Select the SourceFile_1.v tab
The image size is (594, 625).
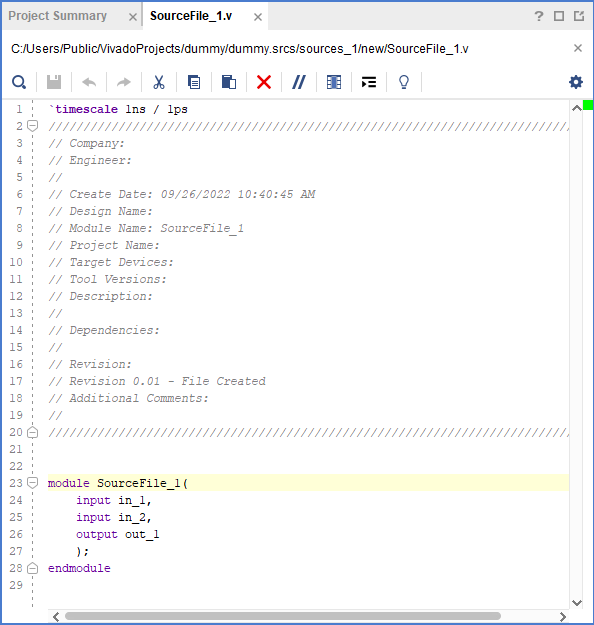pos(191,16)
